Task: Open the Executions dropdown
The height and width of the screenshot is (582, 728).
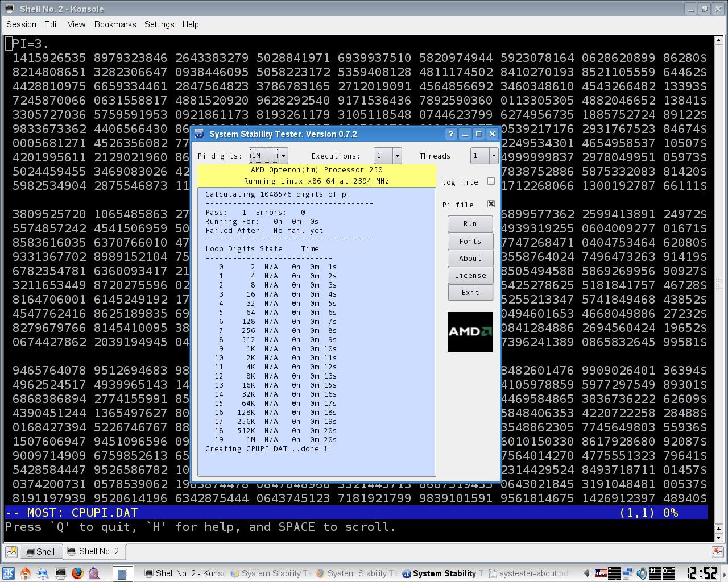Action: (397, 156)
